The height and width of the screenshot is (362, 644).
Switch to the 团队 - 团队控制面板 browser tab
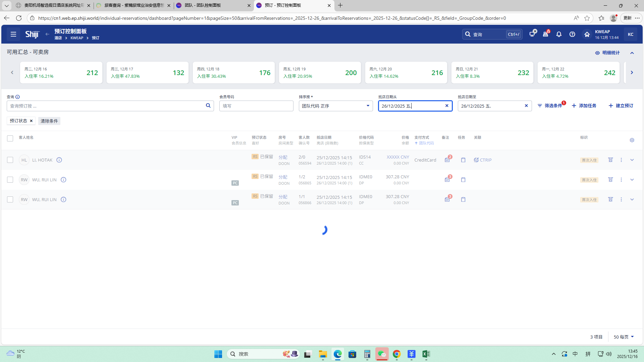(213, 5)
